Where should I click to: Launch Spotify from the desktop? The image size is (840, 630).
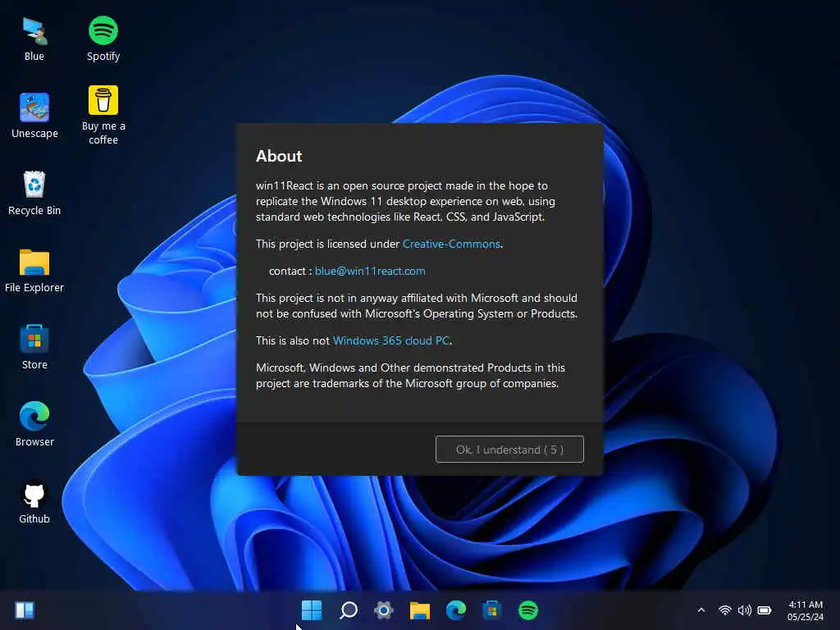coord(103,39)
